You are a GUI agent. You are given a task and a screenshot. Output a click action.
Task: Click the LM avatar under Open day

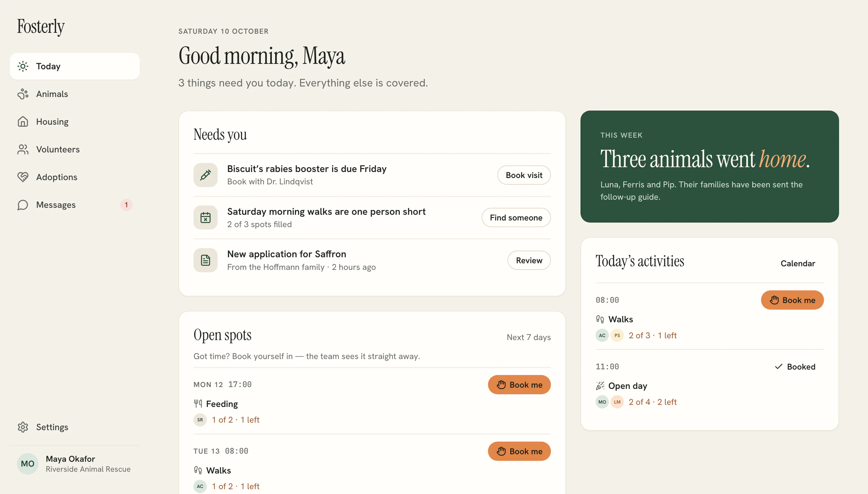pos(617,402)
